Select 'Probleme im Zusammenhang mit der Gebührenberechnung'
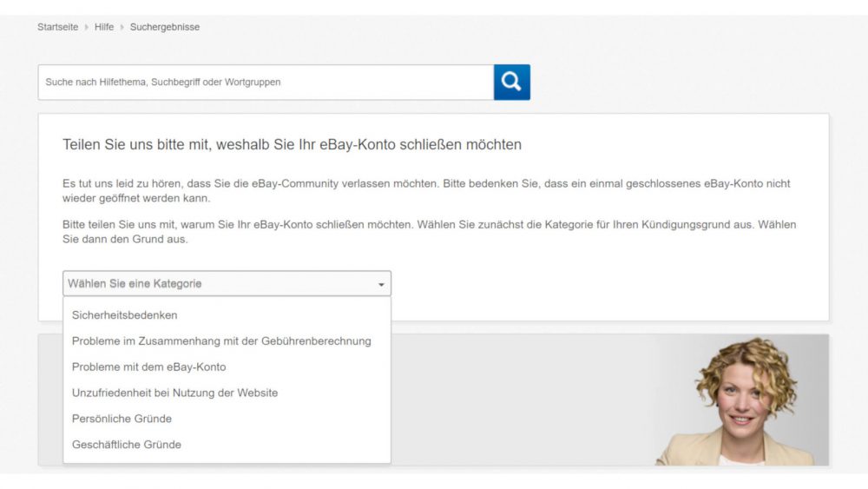The image size is (868, 489). point(227,341)
